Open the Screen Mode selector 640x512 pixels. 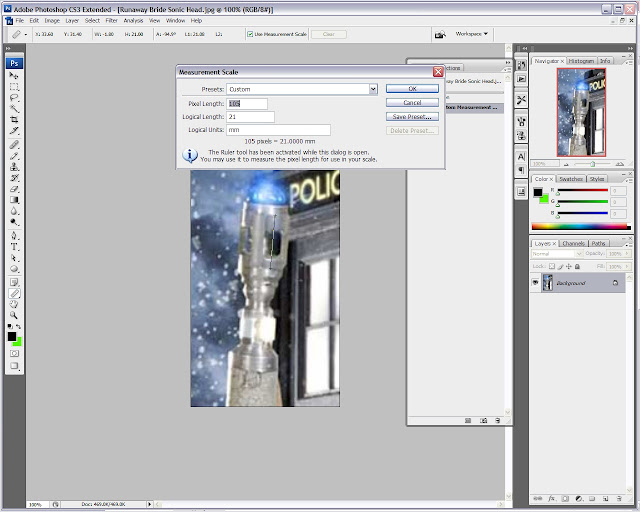click(14, 366)
